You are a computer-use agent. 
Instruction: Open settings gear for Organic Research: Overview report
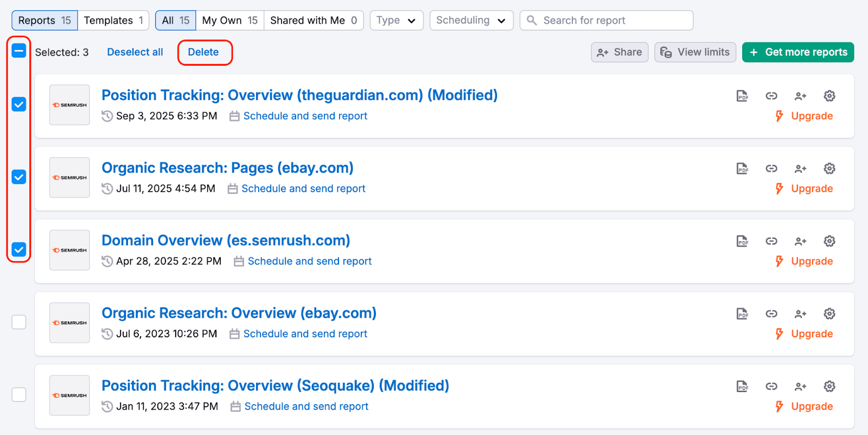coord(829,314)
